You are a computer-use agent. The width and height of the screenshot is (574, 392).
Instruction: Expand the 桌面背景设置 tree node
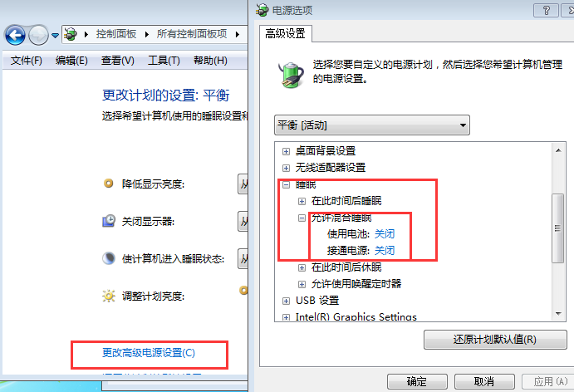point(287,151)
